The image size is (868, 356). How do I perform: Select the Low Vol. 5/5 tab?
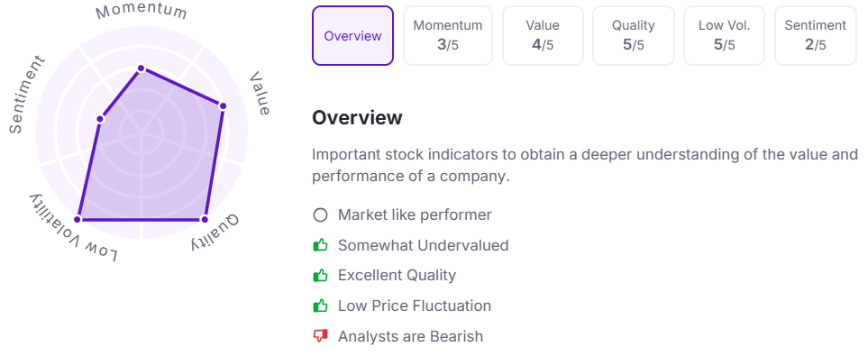point(724,36)
